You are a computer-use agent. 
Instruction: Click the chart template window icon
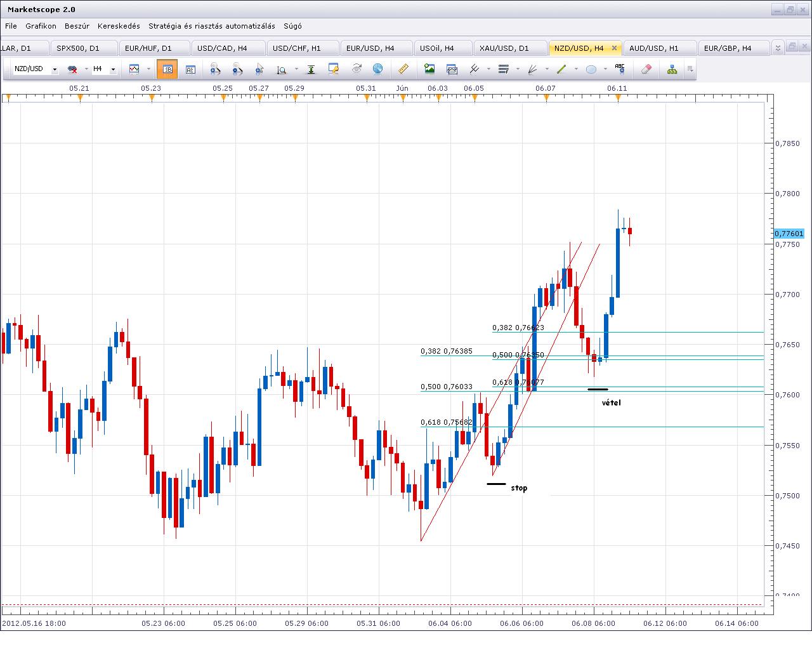452,69
